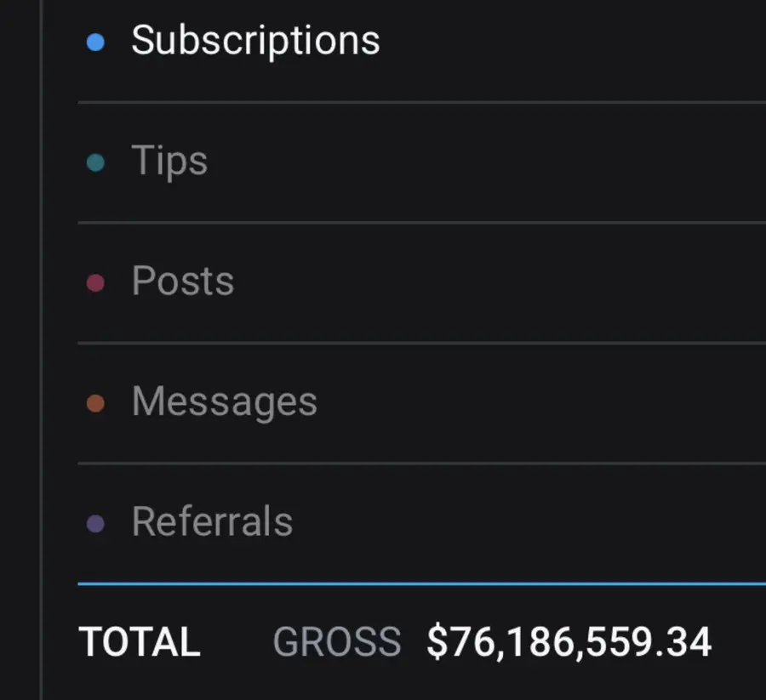The width and height of the screenshot is (766, 700).
Task: Click the purple Referrals legend dot
Action: coord(96,524)
